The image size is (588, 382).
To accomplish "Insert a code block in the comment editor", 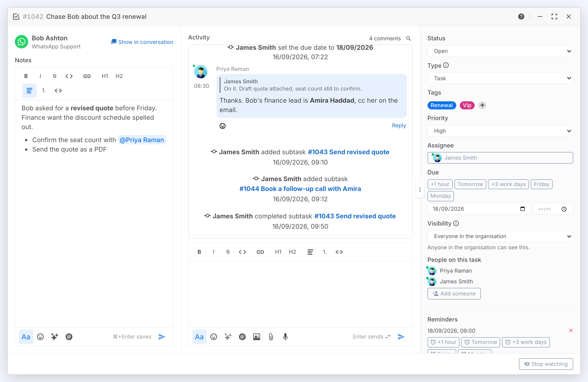I will tap(339, 252).
